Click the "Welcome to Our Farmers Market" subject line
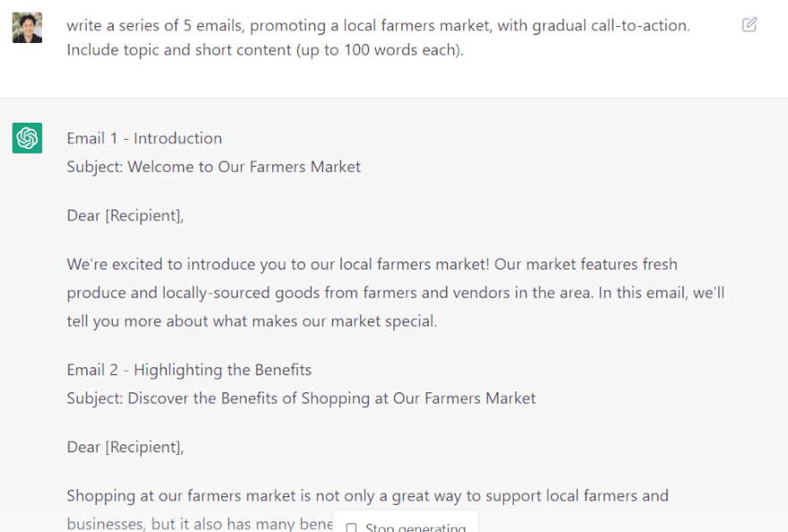The width and height of the screenshot is (788, 532). 244,167
